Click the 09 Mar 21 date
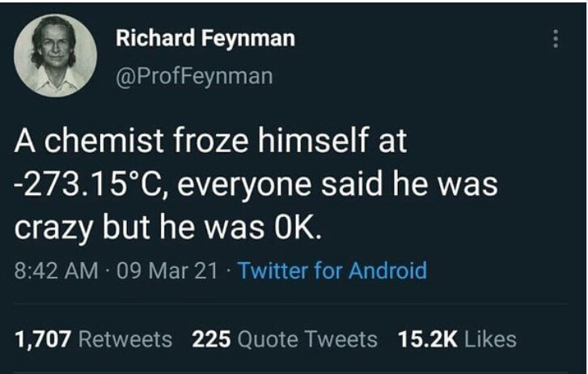 click(168, 270)
